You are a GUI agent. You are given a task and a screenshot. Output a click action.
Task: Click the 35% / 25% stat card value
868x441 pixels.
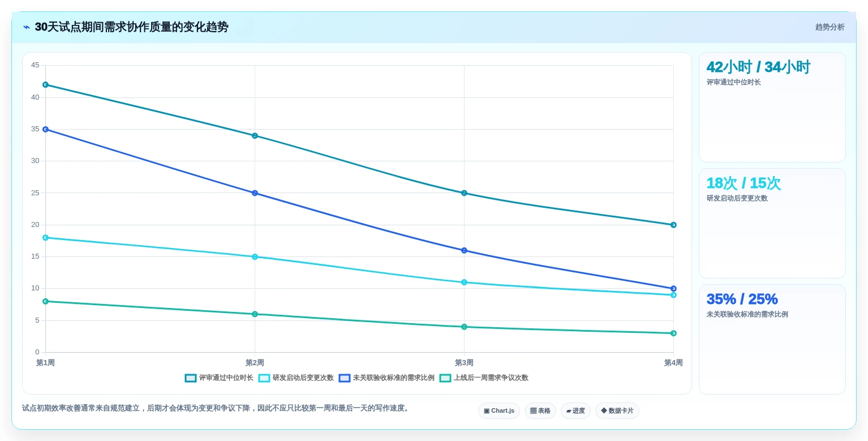[x=742, y=299]
